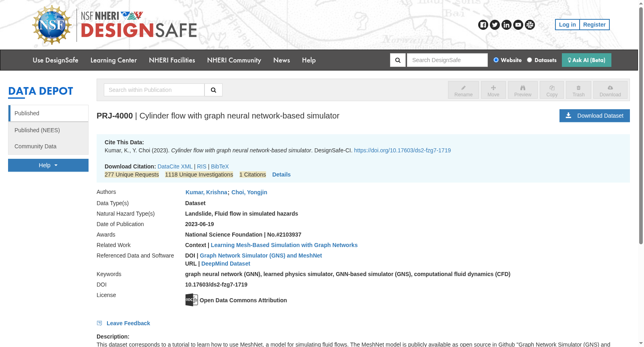The image size is (644, 347).
Task: Click the '1 Citations' metric
Action: [253, 175]
